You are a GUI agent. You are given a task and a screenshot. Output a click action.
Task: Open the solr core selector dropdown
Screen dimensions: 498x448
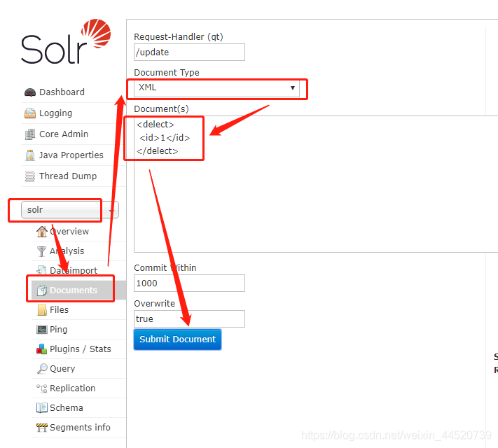(70, 210)
